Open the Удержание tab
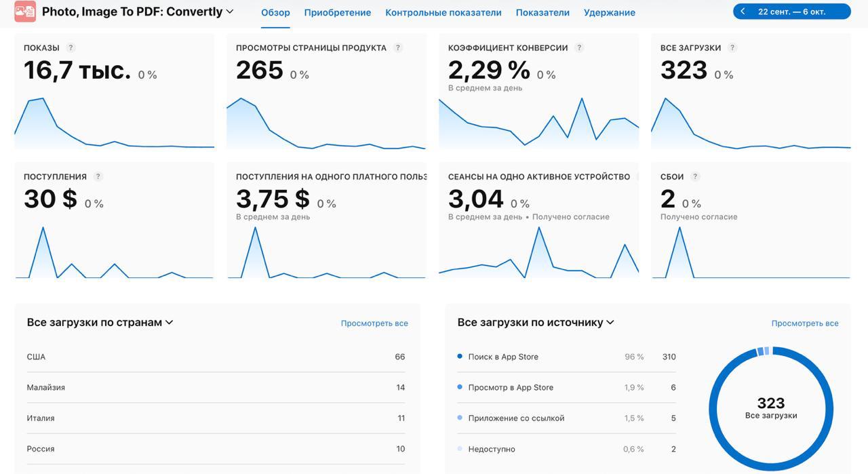 609,12
